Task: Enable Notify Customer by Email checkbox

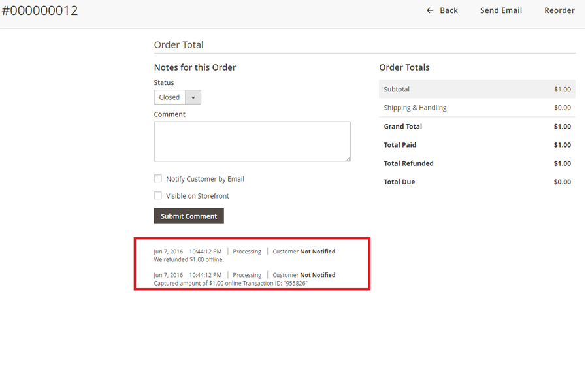Action: 157,179
